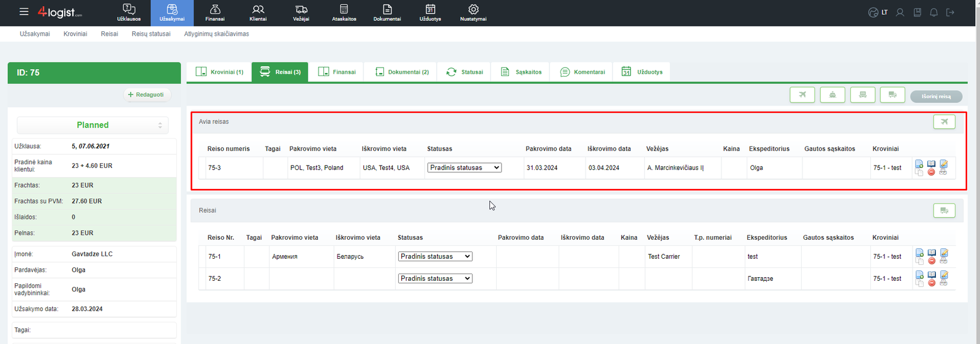The image size is (980, 344).
Task: Open the Sąskaitos tab
Action: pyautogui.click(x=521, y=72)
